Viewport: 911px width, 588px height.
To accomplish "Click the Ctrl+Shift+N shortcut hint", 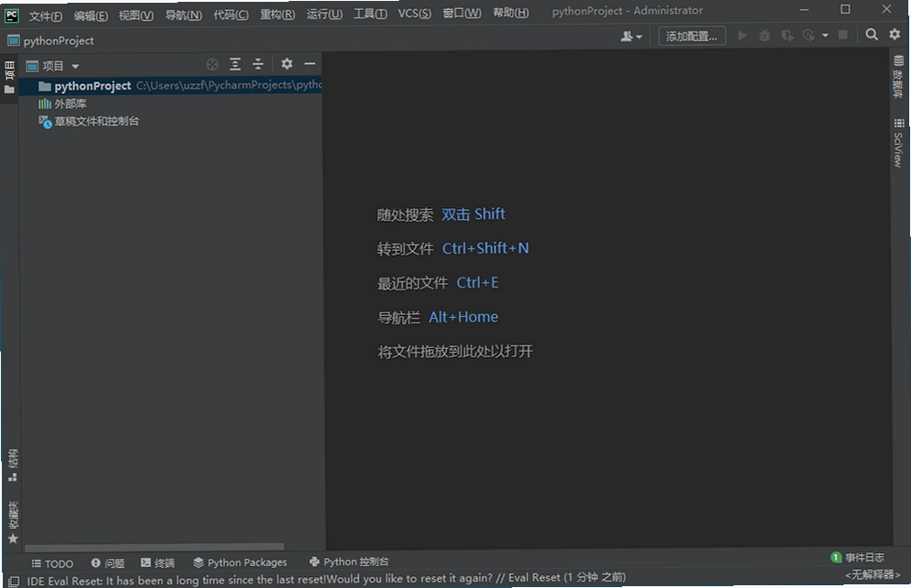I will (485, 248).
